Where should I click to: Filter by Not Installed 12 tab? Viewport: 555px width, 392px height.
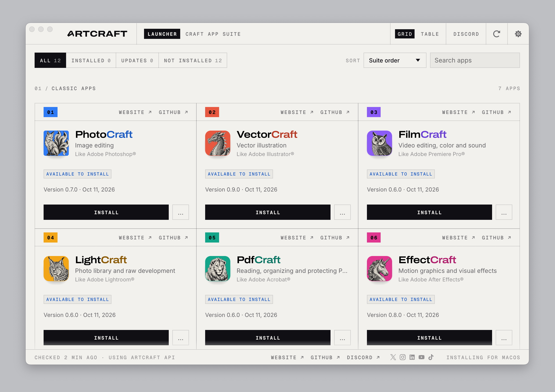pyautogui.click(x=193, y=60)
